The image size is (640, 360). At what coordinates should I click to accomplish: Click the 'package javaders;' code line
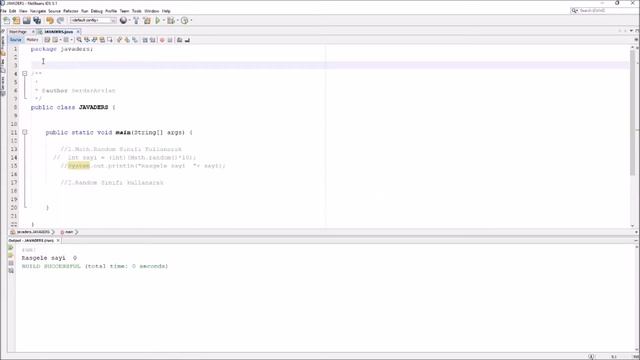[x=62, y=49]
